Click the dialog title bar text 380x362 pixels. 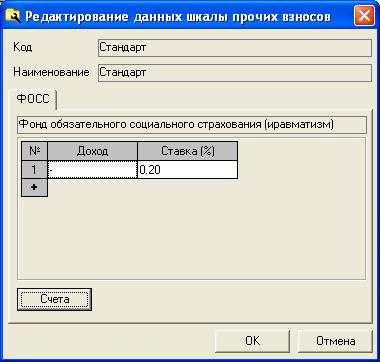[178, 16]
